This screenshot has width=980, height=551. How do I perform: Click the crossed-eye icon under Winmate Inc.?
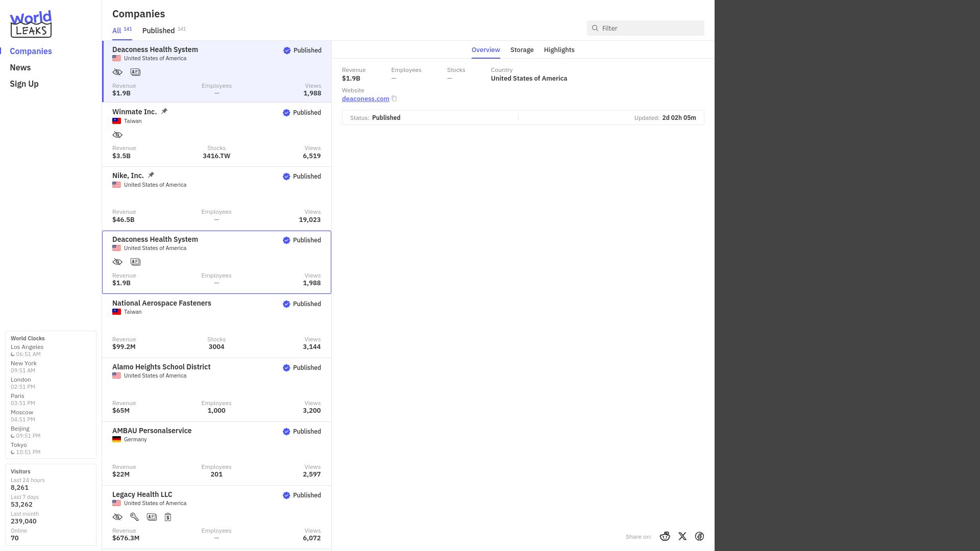[117, 135]
